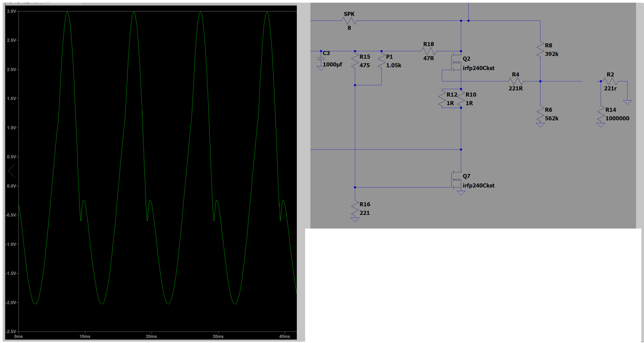Screen dimensions: 644x343
Task: Click the SPK resistor zigzag symbol
Action: tap(349, 21)
